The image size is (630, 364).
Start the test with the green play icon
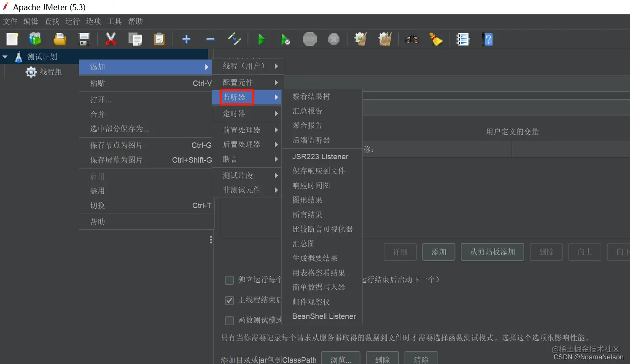pyautogui.click(x=261, y=39)
